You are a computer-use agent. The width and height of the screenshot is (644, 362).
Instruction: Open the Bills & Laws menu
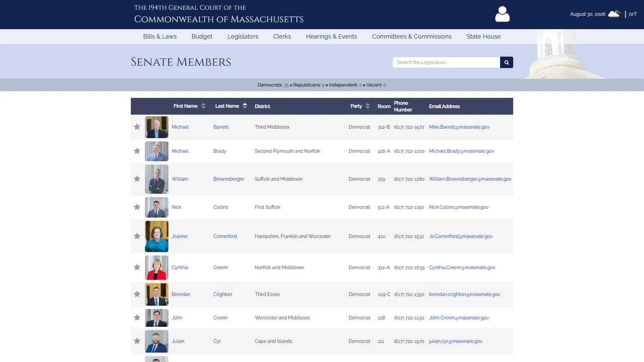click(160, 36)
